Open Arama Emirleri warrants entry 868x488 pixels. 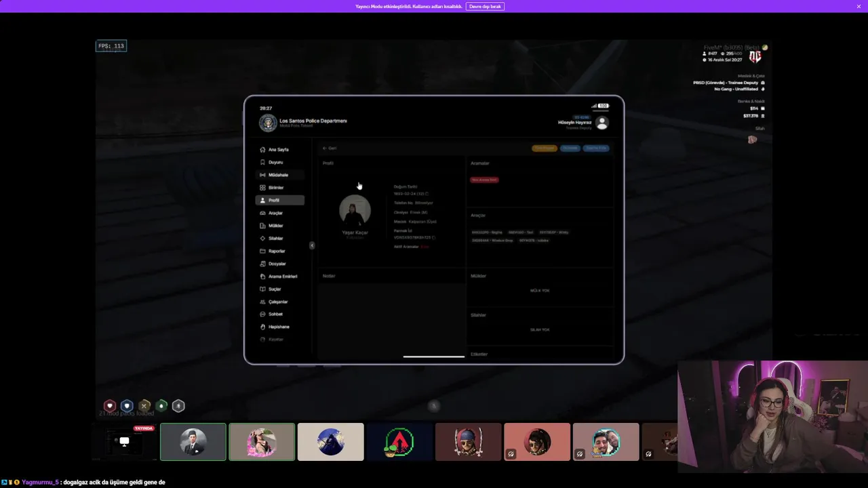[x=279, y=276]
